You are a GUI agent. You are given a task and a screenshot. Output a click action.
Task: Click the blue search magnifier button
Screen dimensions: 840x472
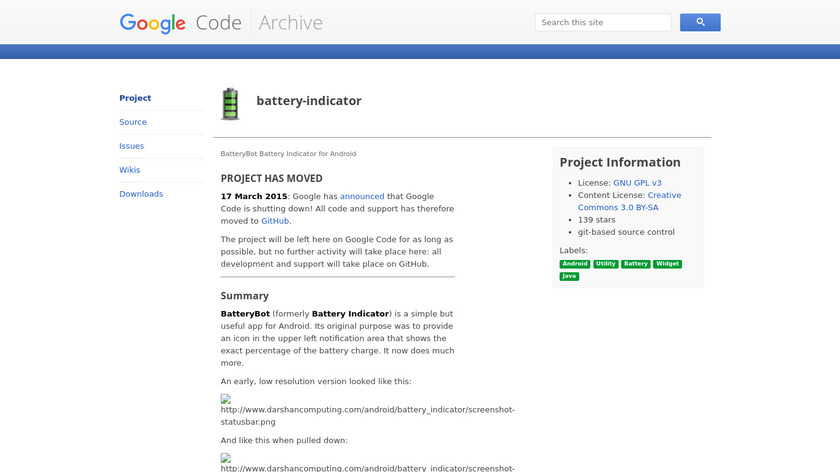point(700,23)
